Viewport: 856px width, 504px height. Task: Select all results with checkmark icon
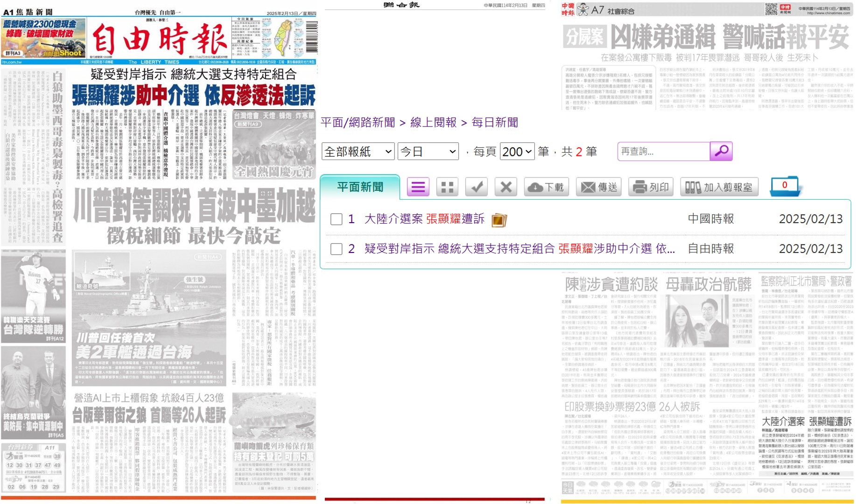pyautogui.click(x=477, y=187)
